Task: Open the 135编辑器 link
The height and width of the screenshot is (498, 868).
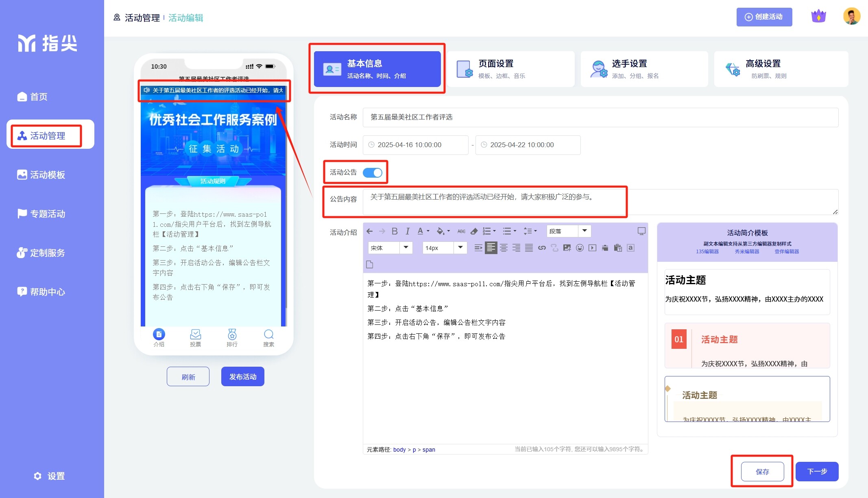Action: [x=707, y=252]
